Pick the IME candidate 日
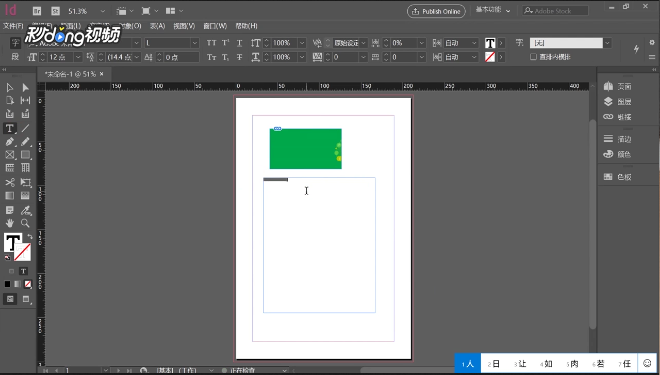The height and width of the screenshot is (375, 660). pos(494,364)
